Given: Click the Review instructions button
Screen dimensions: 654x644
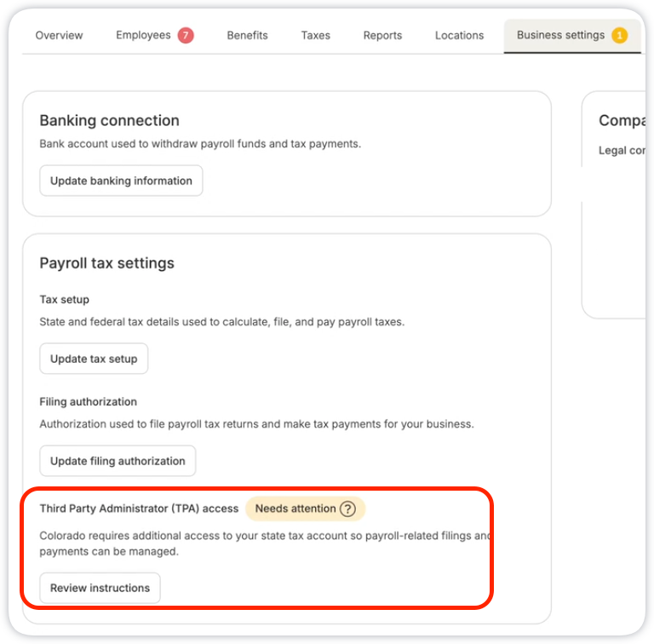Looking at the screenshot, I should 100,588.
